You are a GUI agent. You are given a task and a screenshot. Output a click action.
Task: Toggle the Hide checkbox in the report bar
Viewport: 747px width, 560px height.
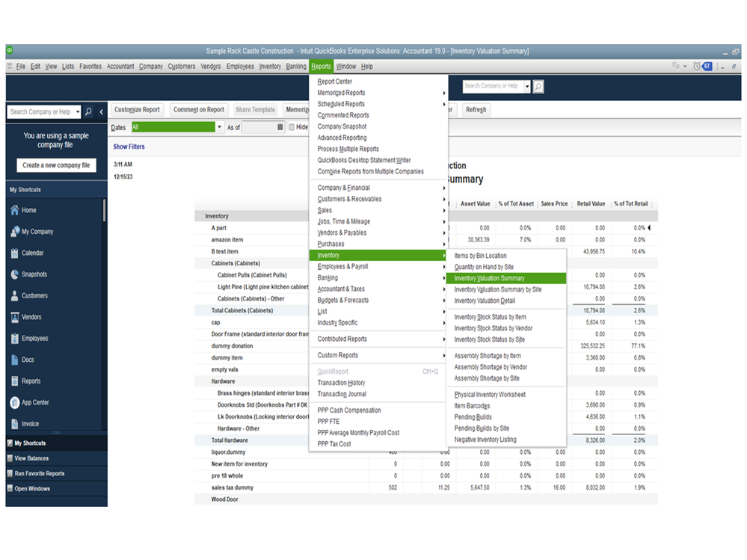(292, 127)
